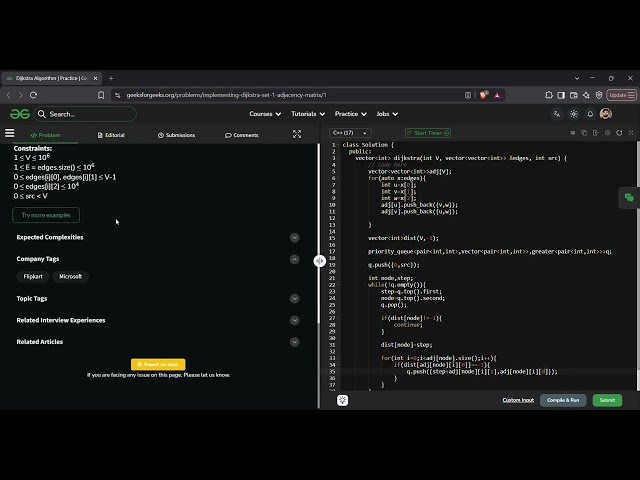This screenshot has height=480, width=640.
Task: Select the Microsoft company tag
Action: 70,276
